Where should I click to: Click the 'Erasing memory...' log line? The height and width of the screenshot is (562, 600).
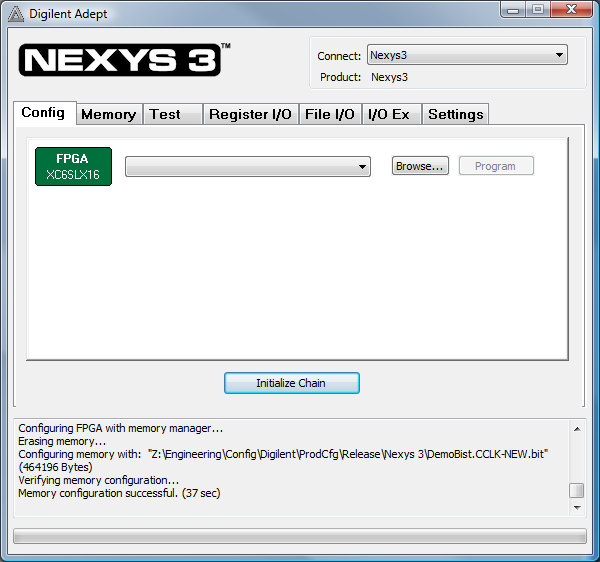tap(62, 441)
